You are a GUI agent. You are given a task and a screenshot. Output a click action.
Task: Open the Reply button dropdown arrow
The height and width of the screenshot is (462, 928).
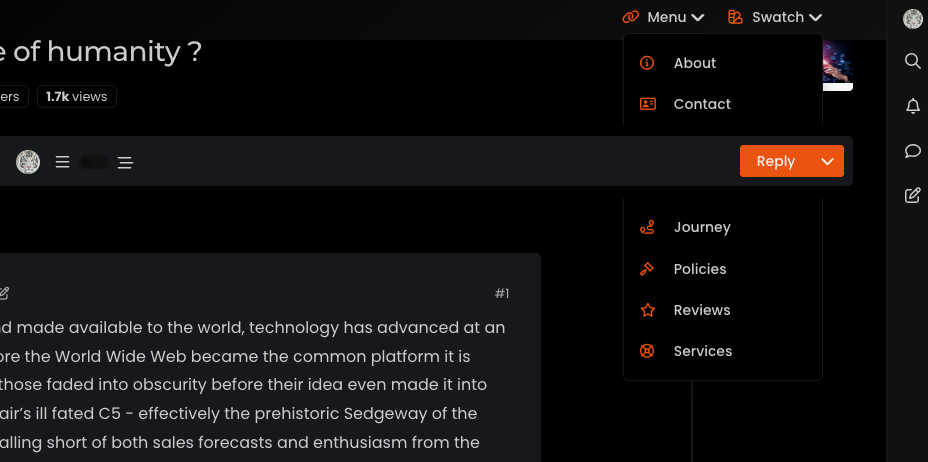pyautogui.click(x=827, y=161)
